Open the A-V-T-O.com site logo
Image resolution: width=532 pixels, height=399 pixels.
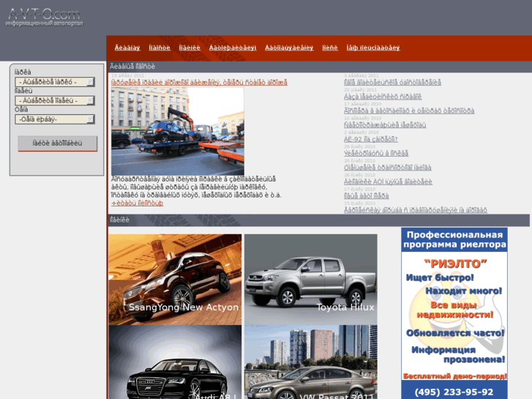pos(44,17)
